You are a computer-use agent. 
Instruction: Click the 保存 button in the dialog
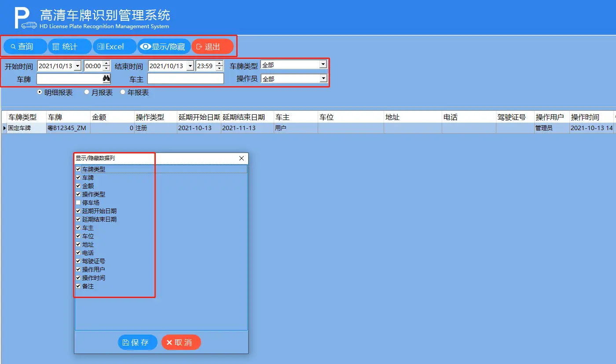click(137, 342)
